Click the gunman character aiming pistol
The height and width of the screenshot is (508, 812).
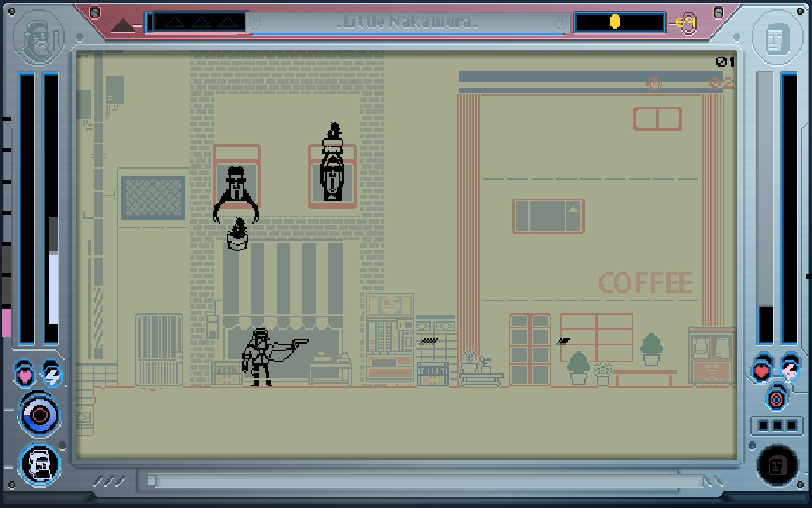point(266,357)
